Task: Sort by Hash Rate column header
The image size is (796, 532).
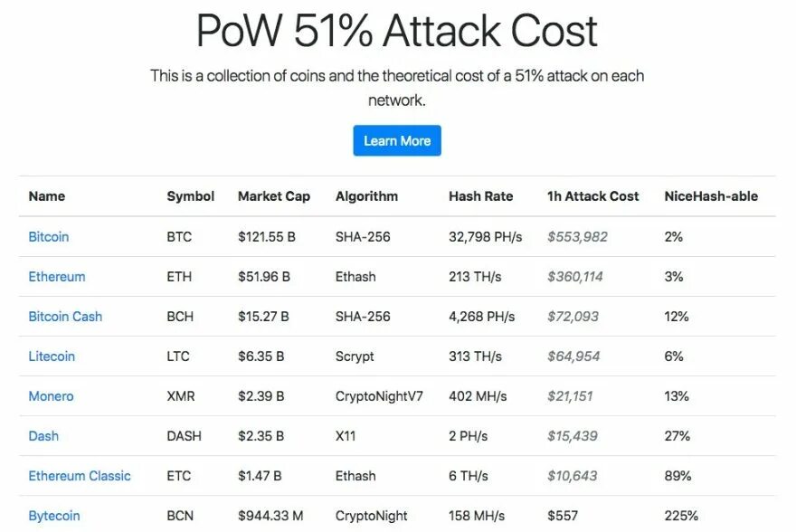Action: click(x=480, y=196)
